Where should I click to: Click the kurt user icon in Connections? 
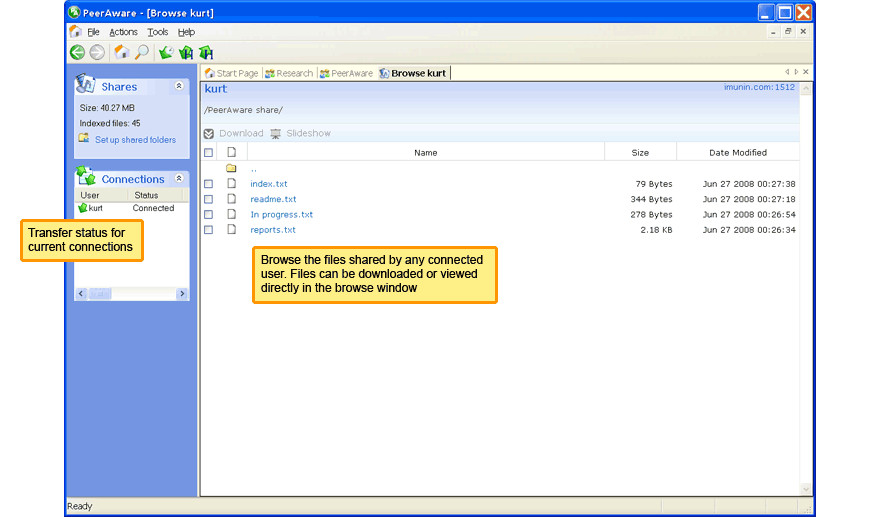(x=83, y=208)
